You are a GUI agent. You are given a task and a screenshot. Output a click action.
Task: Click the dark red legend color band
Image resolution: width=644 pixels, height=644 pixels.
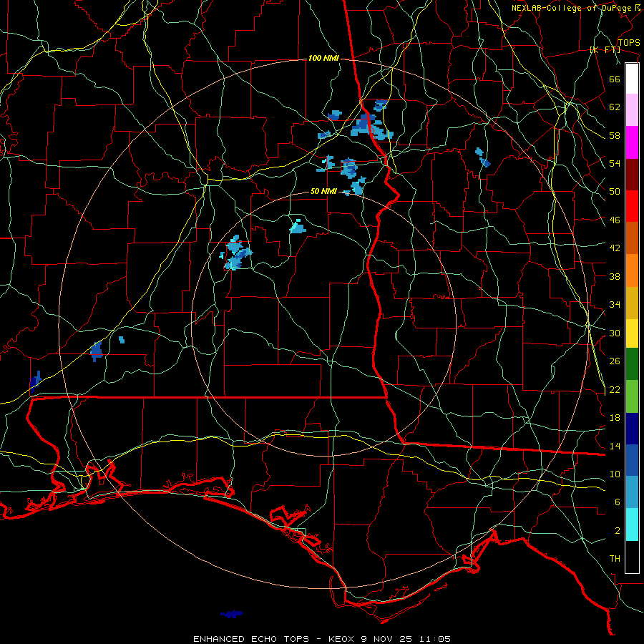pyautogui.click(x=632, y=175)
